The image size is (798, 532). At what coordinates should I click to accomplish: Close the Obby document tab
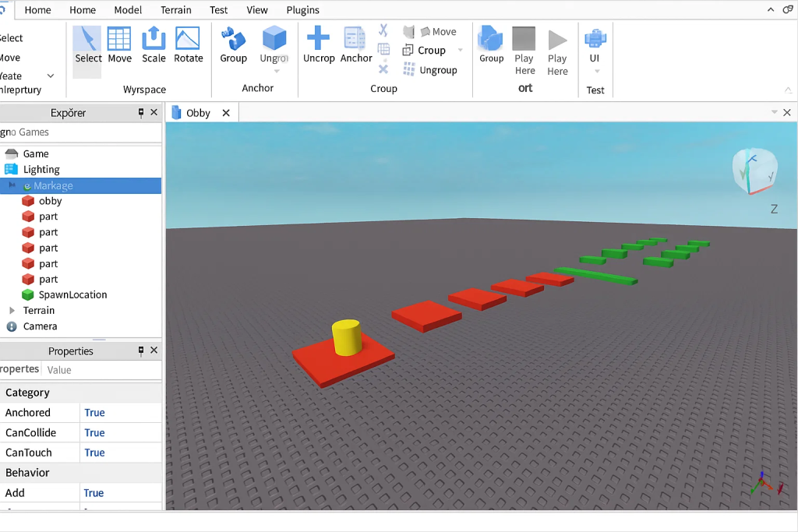(226, 113)
